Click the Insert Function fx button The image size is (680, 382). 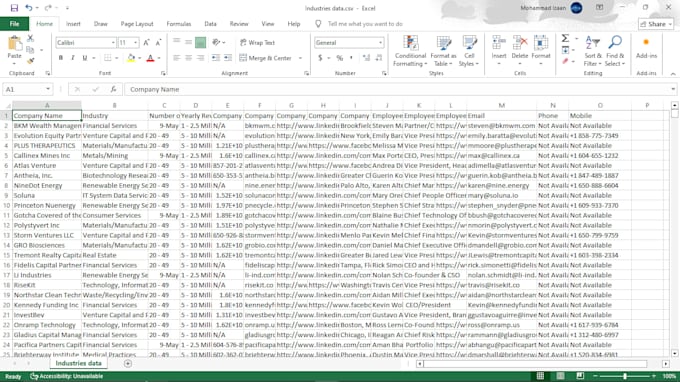click(x=113, y=89)
